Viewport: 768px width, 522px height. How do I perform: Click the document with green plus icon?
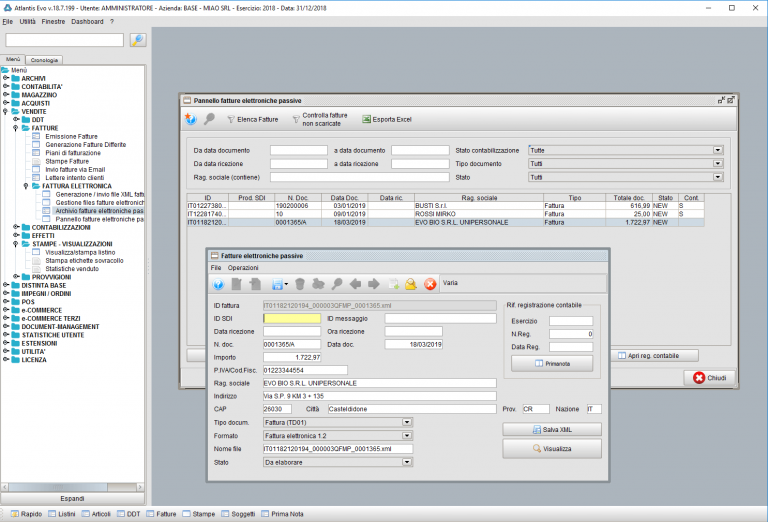[x=393, y=284]
